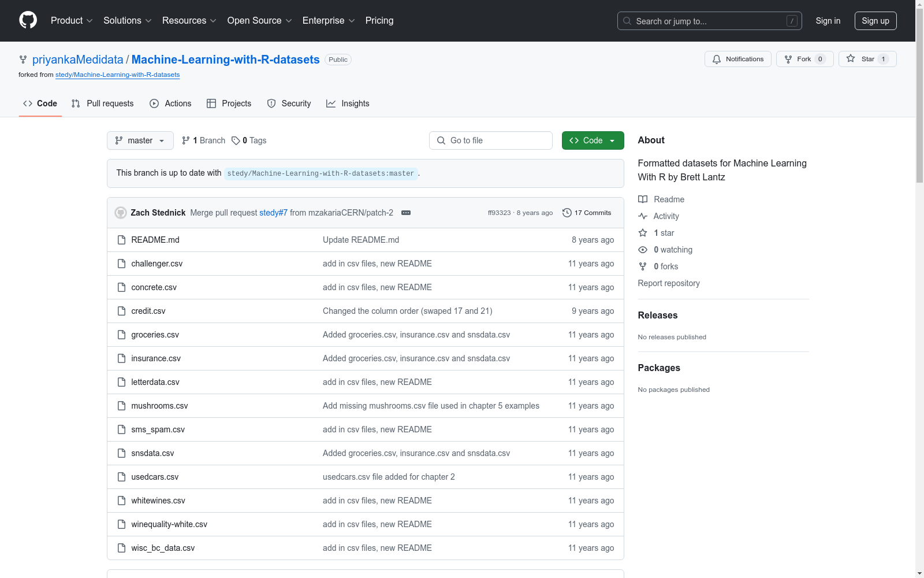Click the Notifications bell button
This screenshot has height=578, width=924.
click(737, 59)
